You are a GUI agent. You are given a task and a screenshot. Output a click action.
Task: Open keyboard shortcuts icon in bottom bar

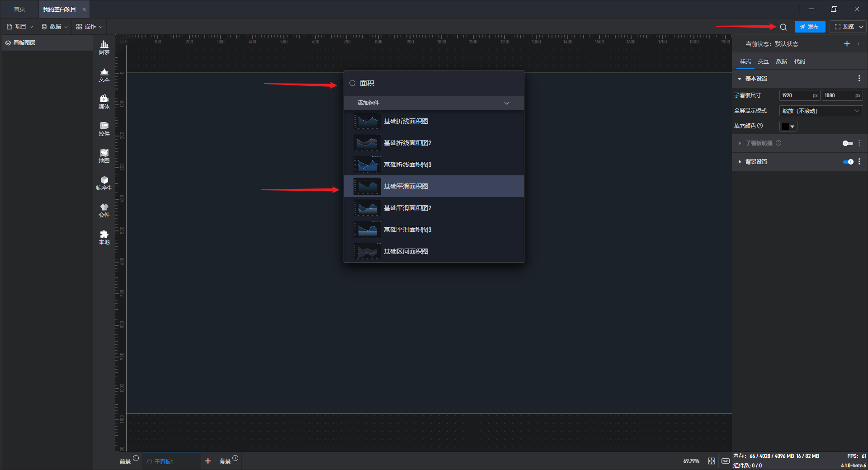click(x=726, y=461)
